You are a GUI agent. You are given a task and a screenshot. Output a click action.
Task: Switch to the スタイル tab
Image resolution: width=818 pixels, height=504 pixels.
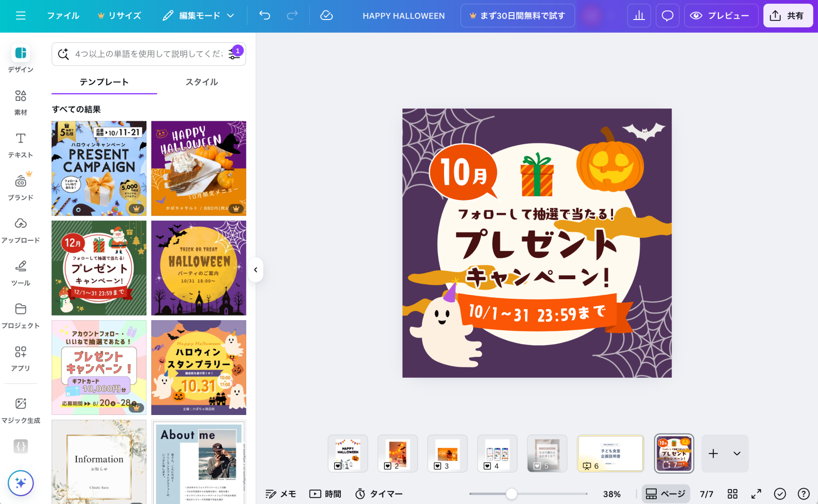pos(201,82)
